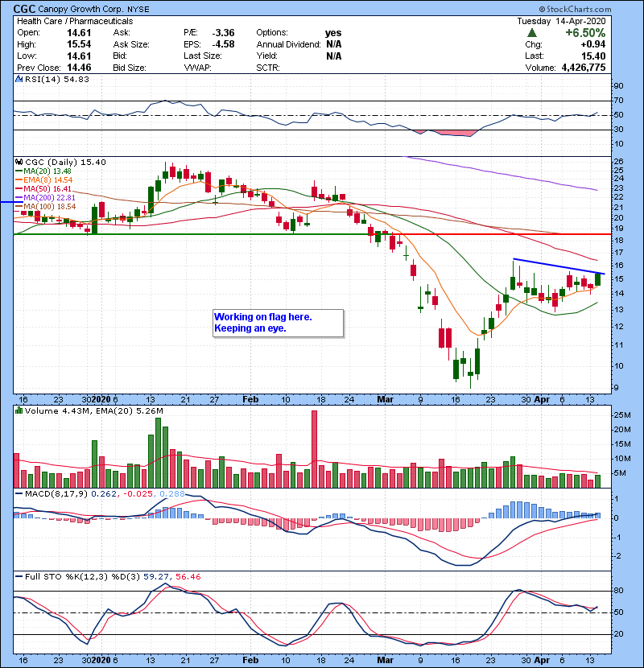Click the MA(20) 13.48 legend entry
The height and width of the screenshot is (668, 644).
(x=44, y=171)
